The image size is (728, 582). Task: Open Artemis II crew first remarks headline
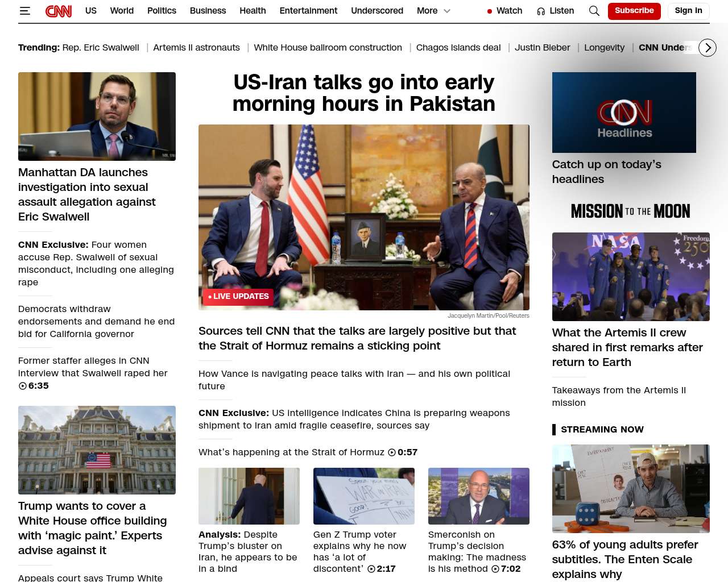tap(627, 347)
